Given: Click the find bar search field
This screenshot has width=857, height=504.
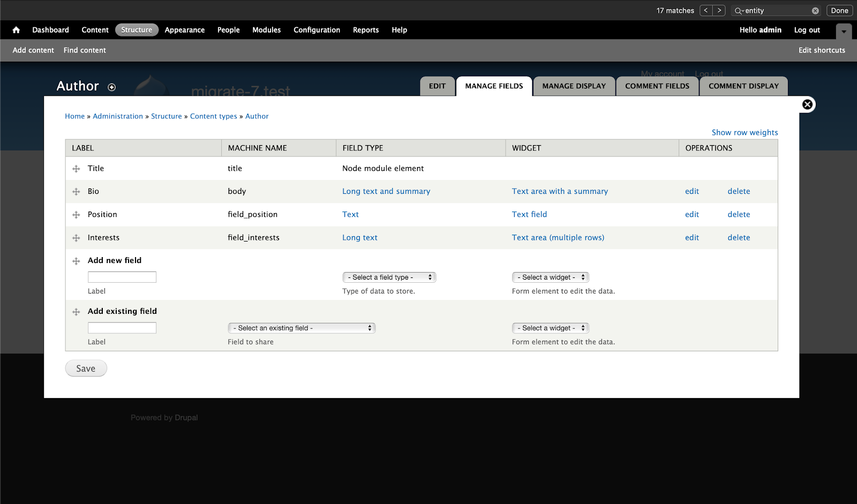Looking at the screenshot, I should click(x=777, y=11).
